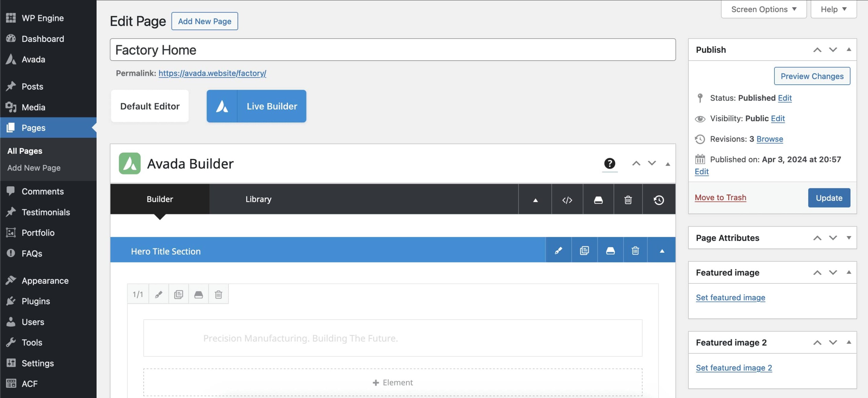Delete the 1/1 column
Viewport: 868px width, 398px height.
218,294
